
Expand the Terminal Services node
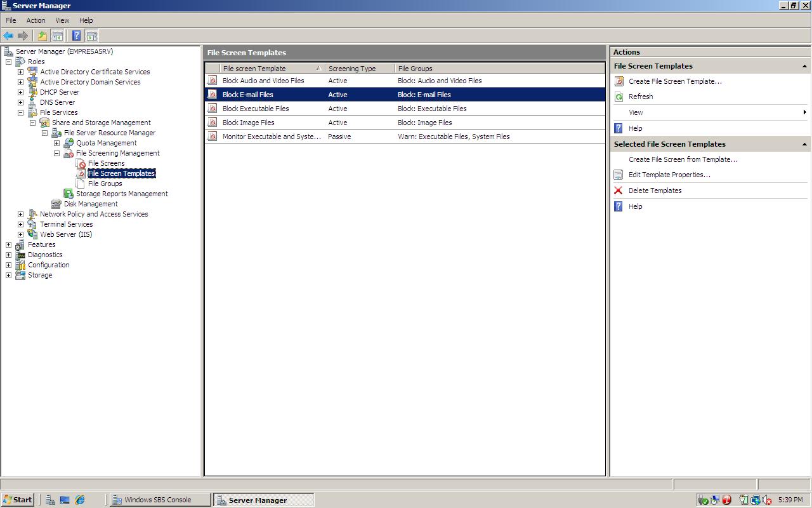point(20,224)
